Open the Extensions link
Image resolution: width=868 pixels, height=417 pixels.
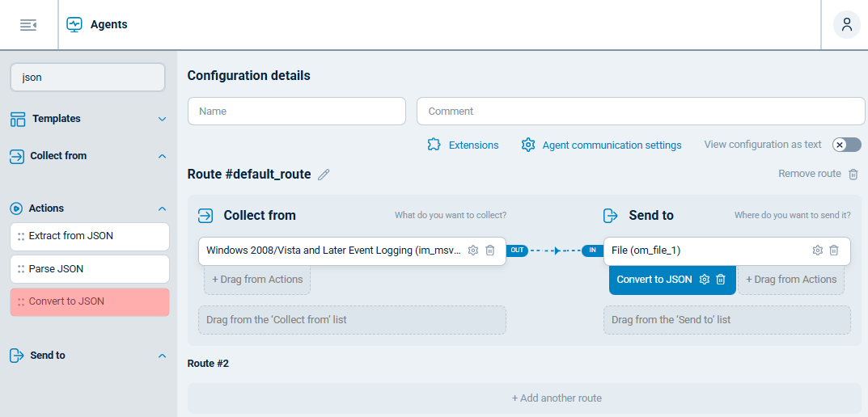coord(464,145)
